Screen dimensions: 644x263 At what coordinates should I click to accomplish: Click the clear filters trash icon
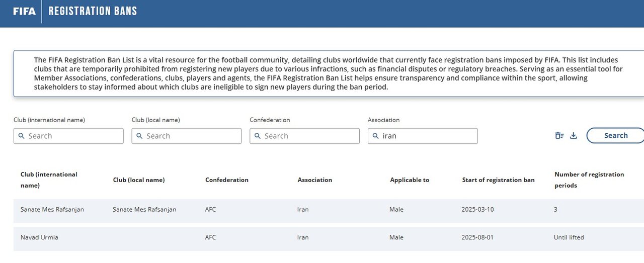pos(559,136)
